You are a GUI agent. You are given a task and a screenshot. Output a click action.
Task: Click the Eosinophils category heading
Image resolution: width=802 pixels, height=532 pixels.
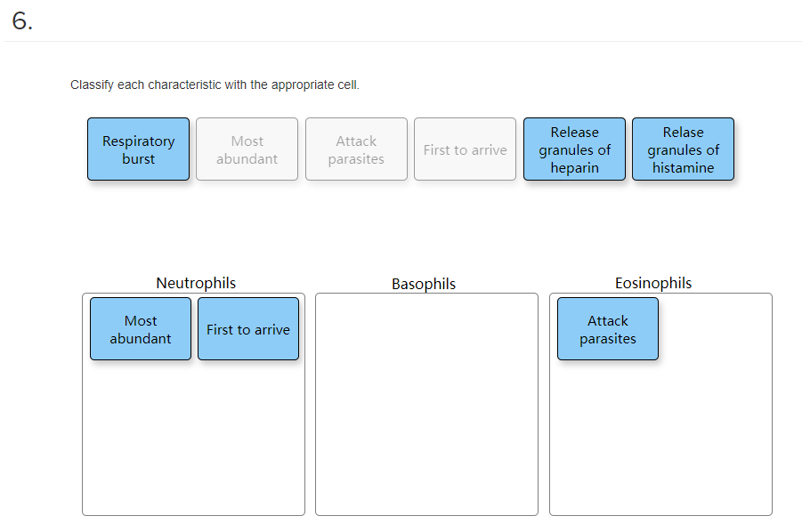pos(653,283)
